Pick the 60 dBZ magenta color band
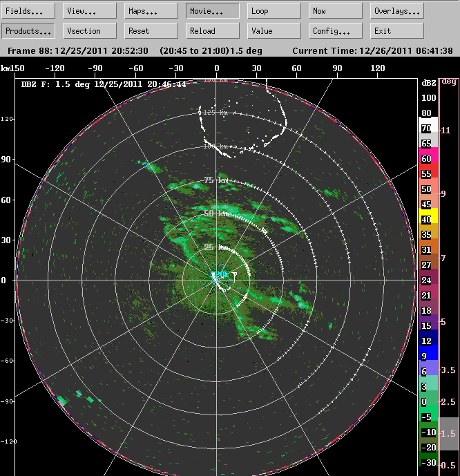This screenshot has width=460, height=476. coord(428,155)
